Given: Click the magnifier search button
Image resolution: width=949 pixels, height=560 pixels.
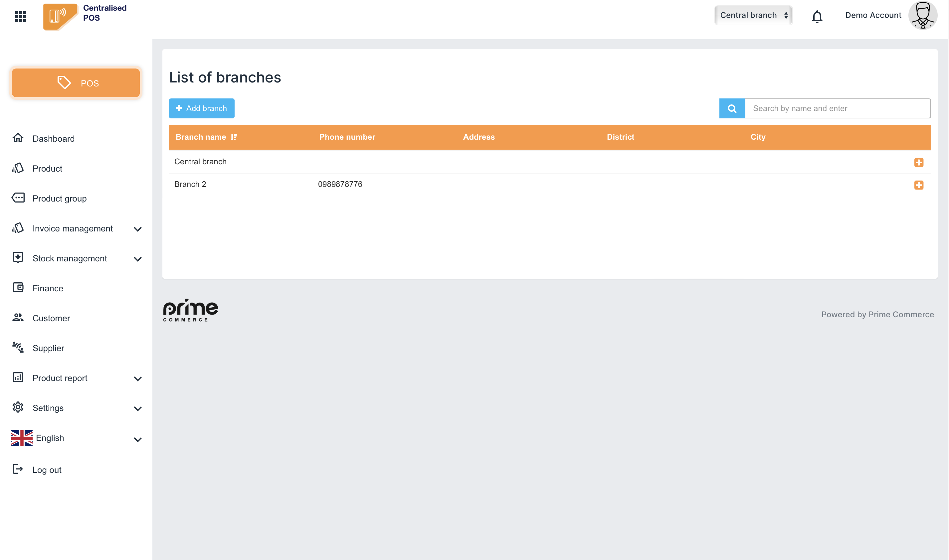Looking at the screenshot, I should coord(732,109).
